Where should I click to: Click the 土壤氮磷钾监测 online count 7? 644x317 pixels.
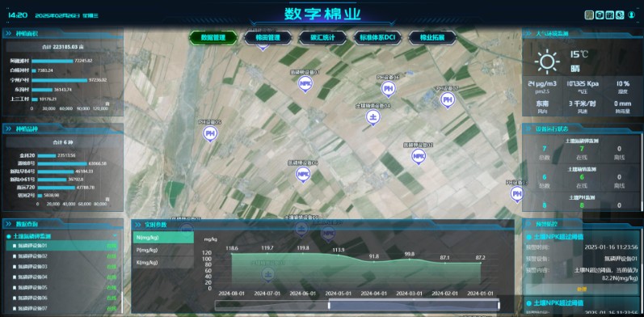582,149
